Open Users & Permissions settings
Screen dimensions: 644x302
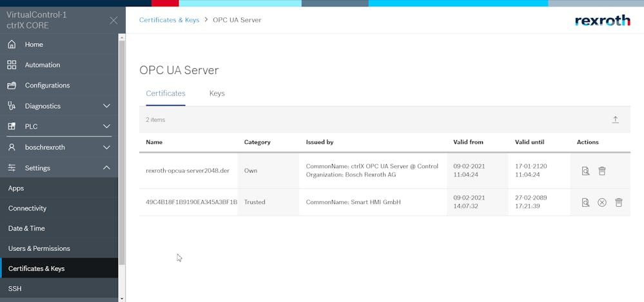click(x=59, y=249)
